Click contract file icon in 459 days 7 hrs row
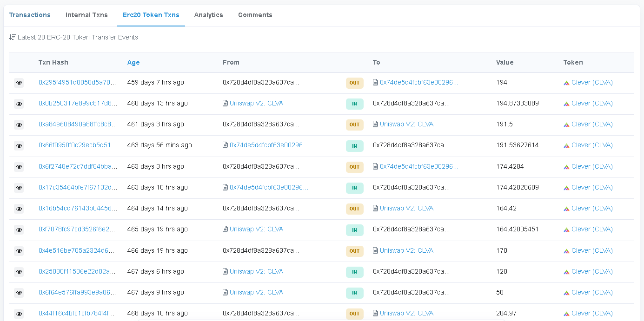 [375, 82]
